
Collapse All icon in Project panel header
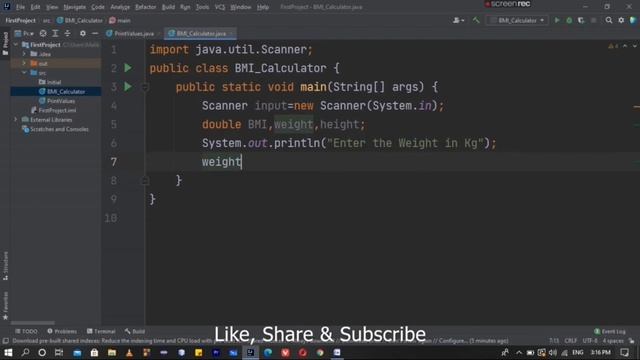67,33
